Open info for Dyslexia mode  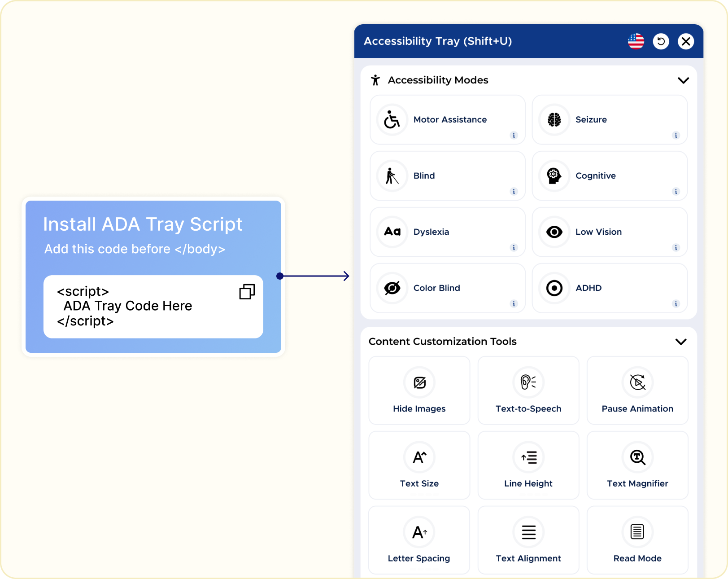point(514,248)
